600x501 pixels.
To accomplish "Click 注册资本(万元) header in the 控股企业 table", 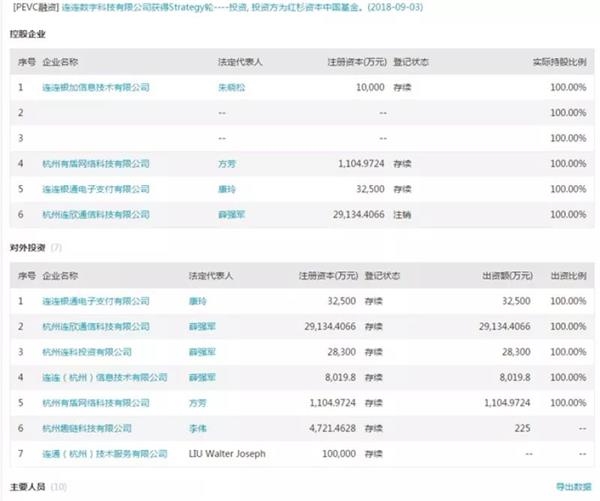I will tap(357, 62).
